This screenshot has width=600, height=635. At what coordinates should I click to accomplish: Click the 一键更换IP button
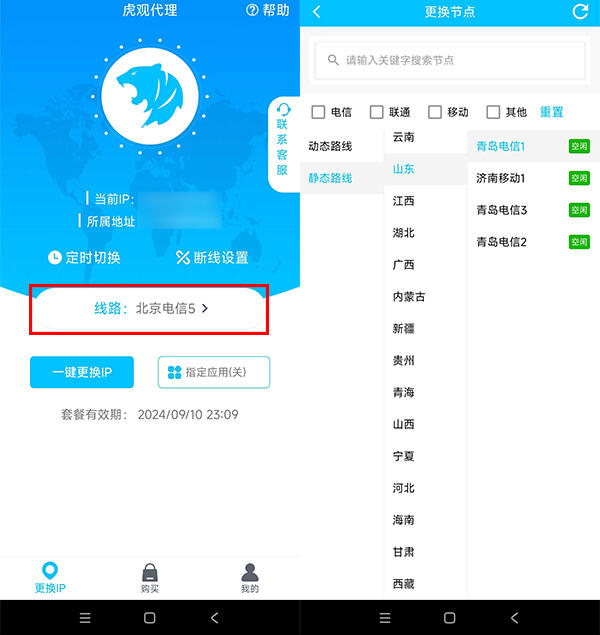[x=82, y=372]
